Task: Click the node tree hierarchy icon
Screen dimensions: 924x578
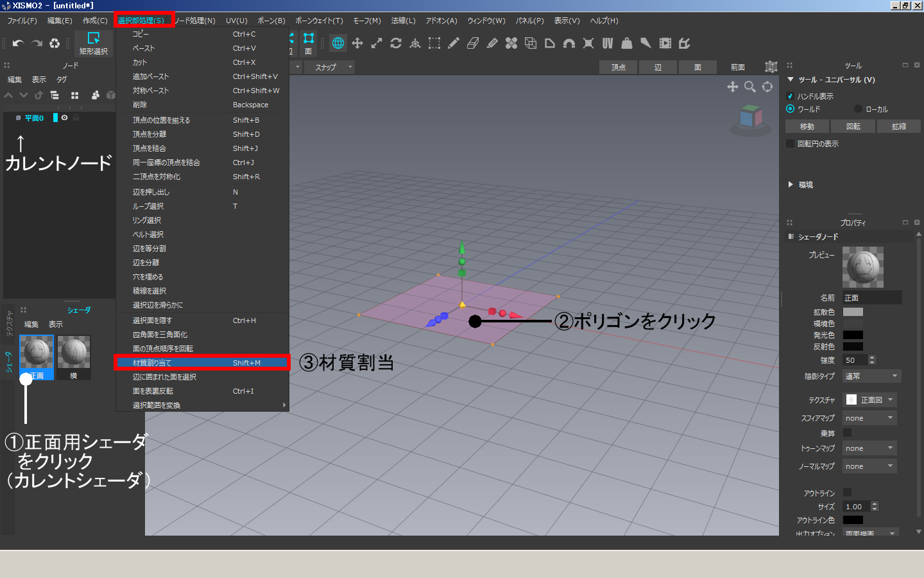Action: [x=55, y=95]
